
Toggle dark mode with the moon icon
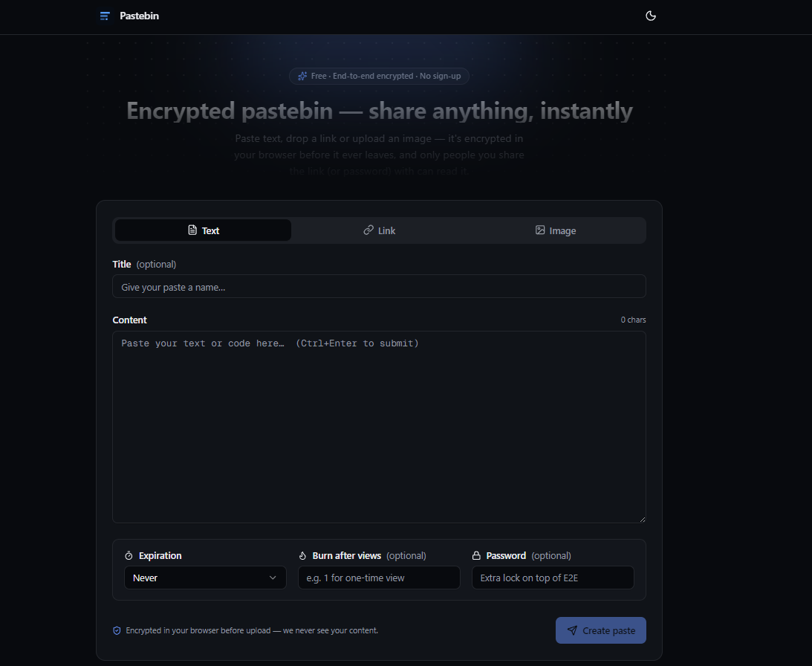[x=651, y=16]
